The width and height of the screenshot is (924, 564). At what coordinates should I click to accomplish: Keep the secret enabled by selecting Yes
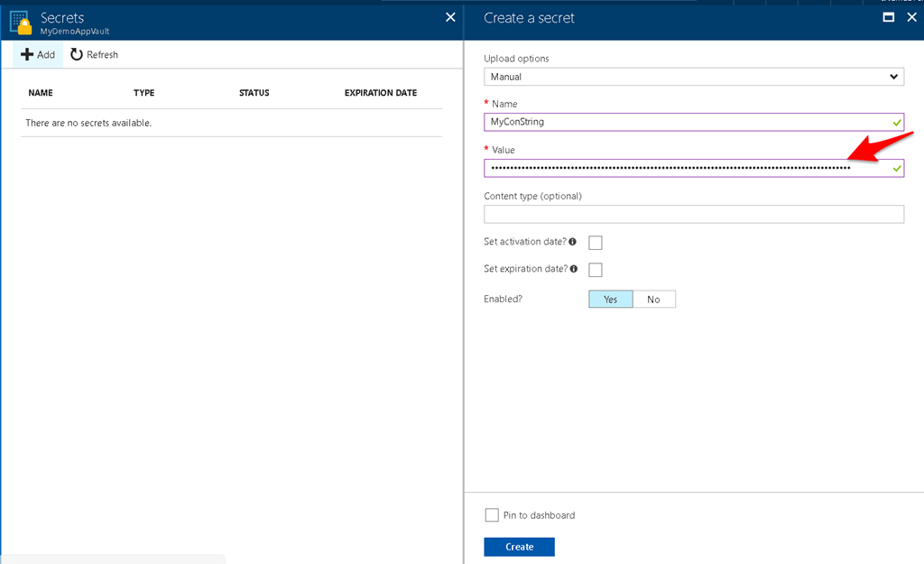click(x=610, y=299)
